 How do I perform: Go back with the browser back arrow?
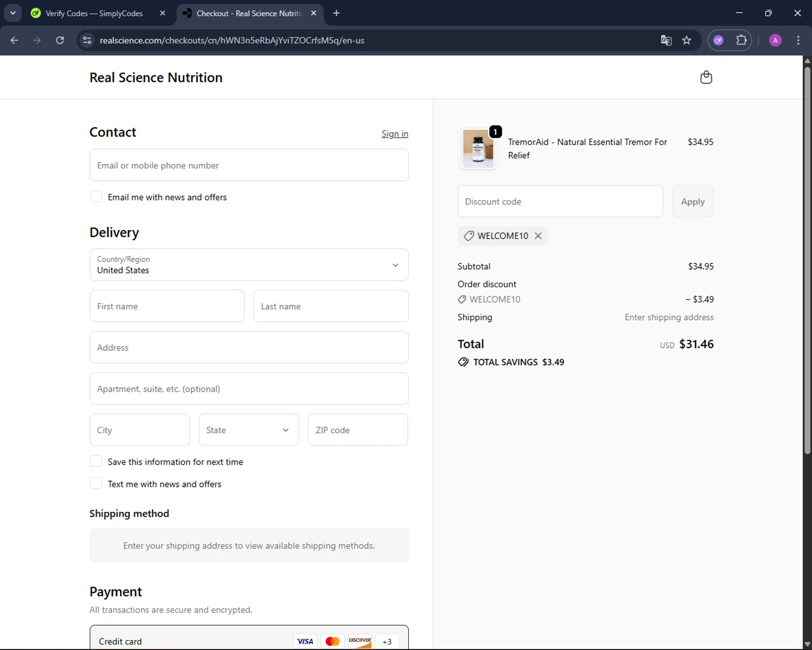pyautogui.click(x=15, y=40)
